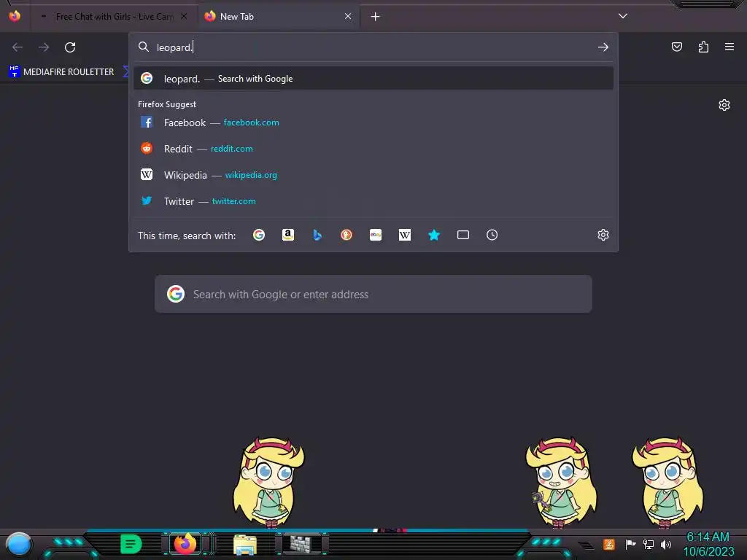The width and height of the screenshot is (747, 560).
Task: Open the Windows Start orb
Action: [x=19, y=544]
